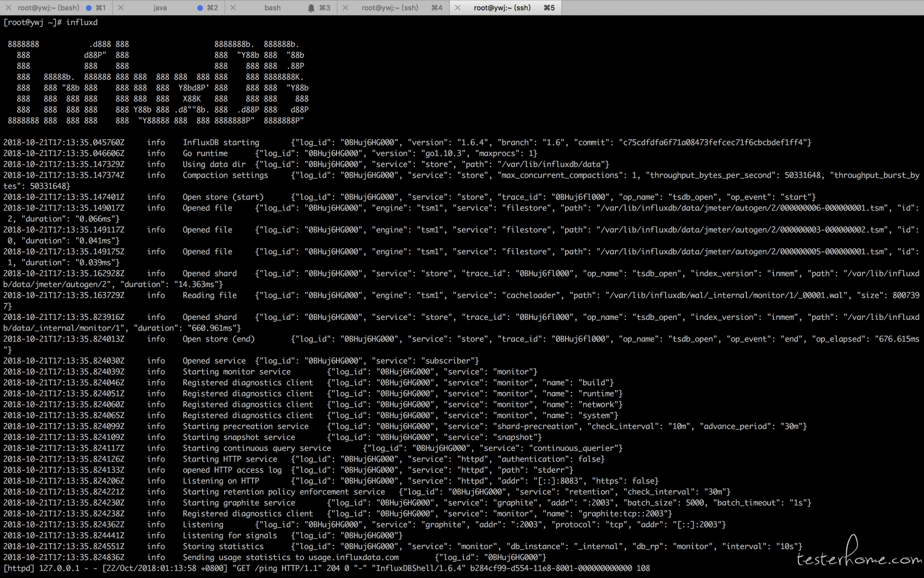This screenshot has width=924, height=578.
Task: Close the java tab
Action: tap(121, 8)
